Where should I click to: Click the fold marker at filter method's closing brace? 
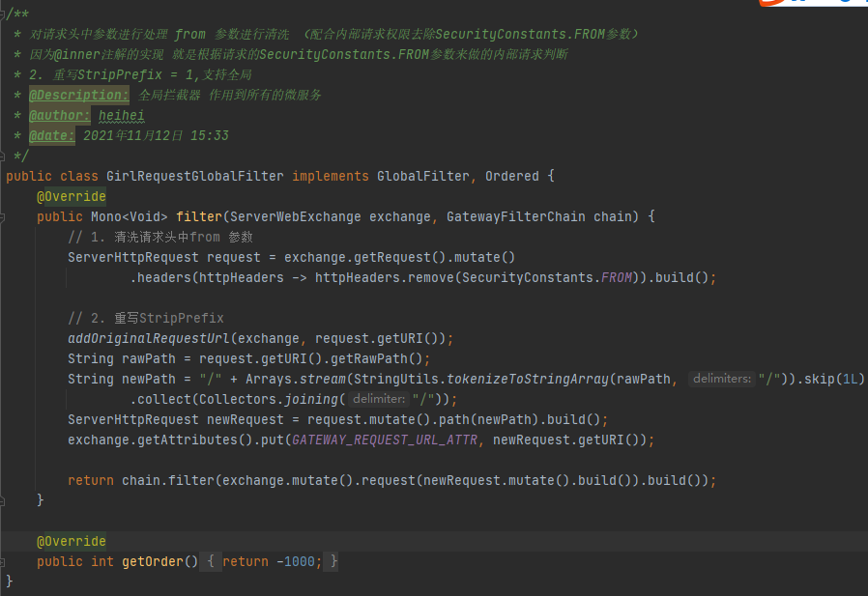coord(2,501)
